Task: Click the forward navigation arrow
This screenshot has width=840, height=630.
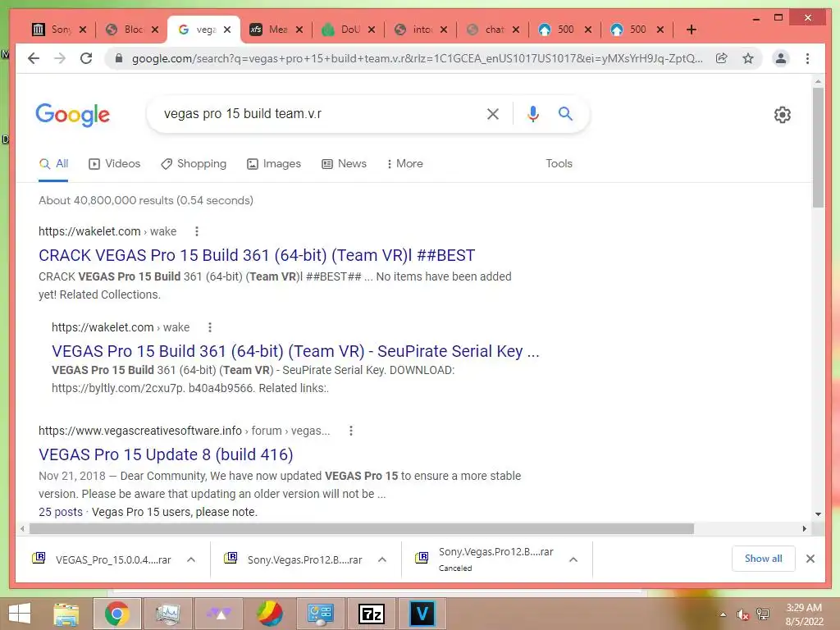Action: (60, 58)
